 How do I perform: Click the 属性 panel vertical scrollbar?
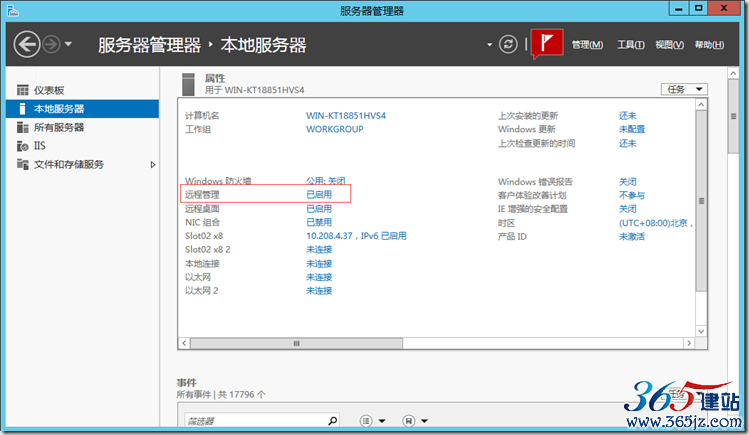[701, 200]
